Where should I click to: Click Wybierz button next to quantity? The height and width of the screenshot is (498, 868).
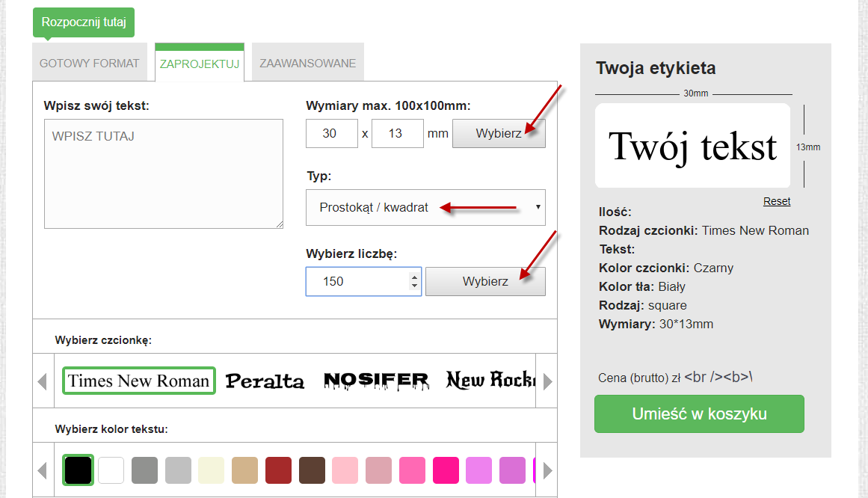pos(485,281)
